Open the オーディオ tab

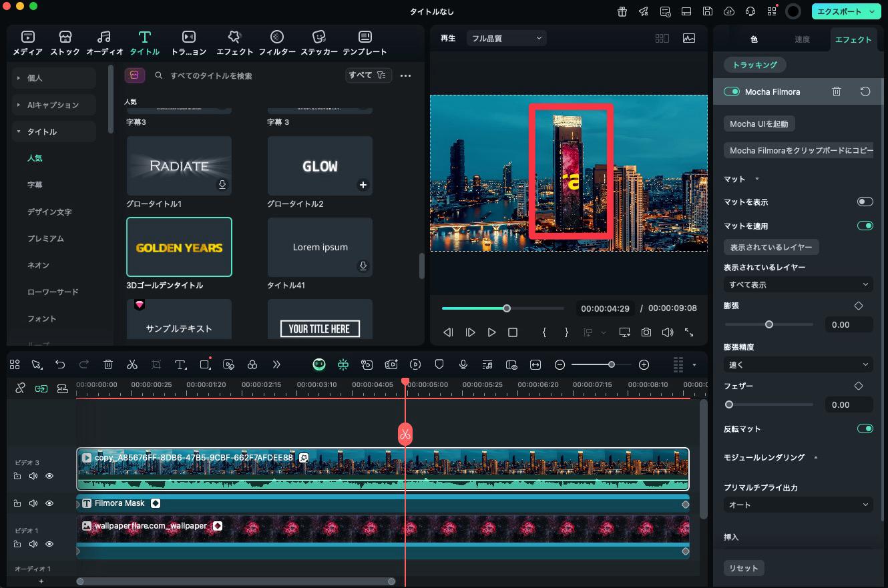(x=104, y=43)
